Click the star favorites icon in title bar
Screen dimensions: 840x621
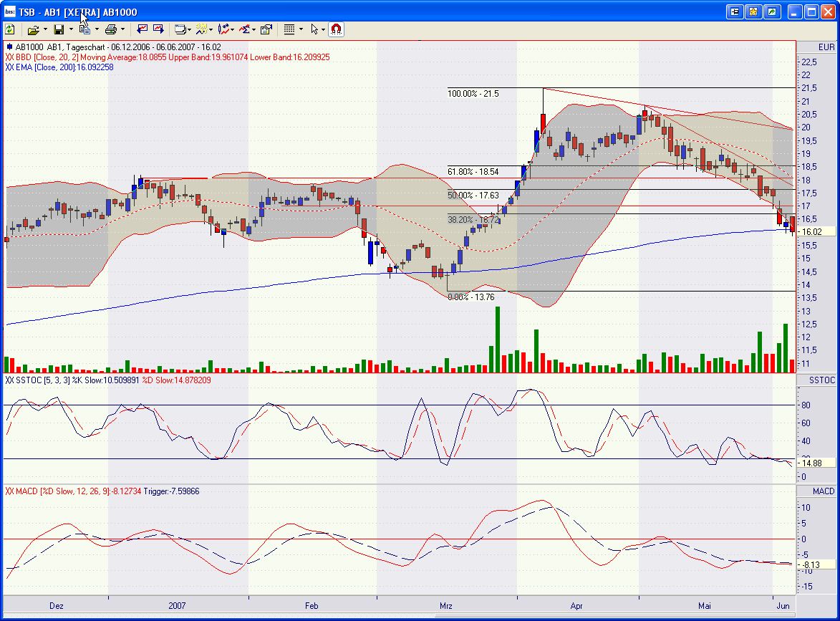click(x=753, y=11)
